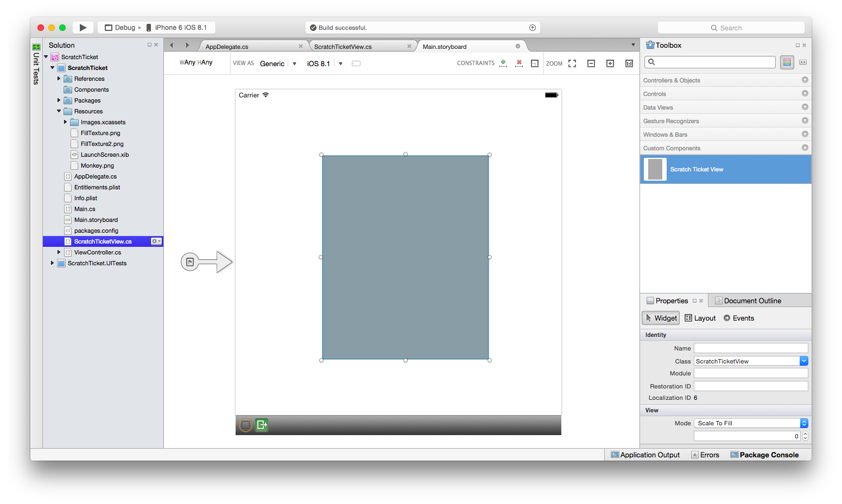Choose the iPhone 6 iOS 8.1 device target
This screenshot has width=842, height=504.
pyautogui.click(x=176, y=28)
